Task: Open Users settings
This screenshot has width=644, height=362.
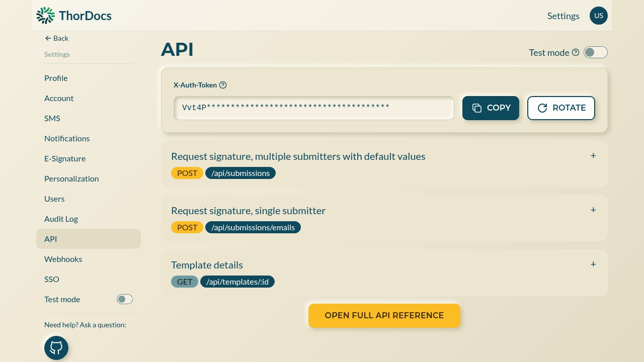Action: click(x=89, y=199)
